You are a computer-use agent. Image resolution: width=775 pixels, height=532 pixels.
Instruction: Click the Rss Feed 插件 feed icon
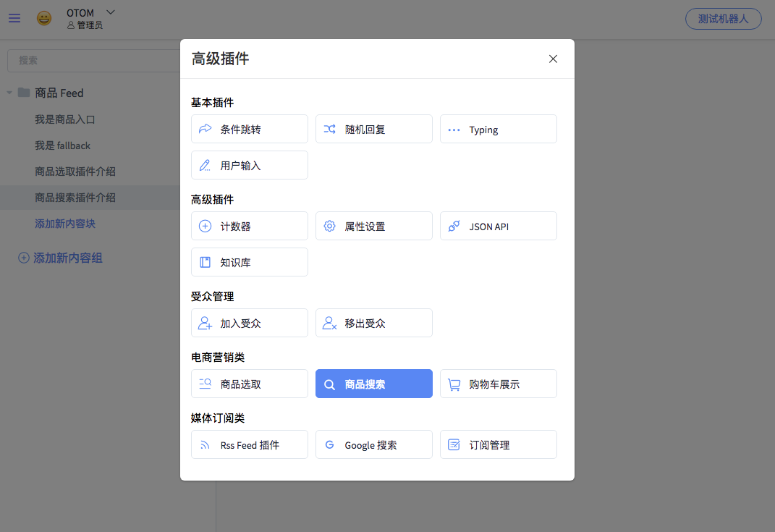pyautogui.click(x=205, y=445)
